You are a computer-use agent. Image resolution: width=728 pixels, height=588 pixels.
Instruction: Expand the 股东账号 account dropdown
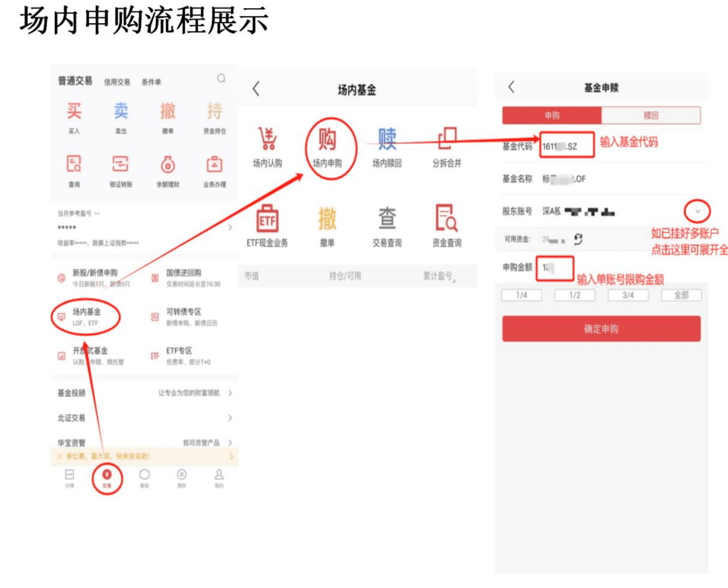[698, 211]
